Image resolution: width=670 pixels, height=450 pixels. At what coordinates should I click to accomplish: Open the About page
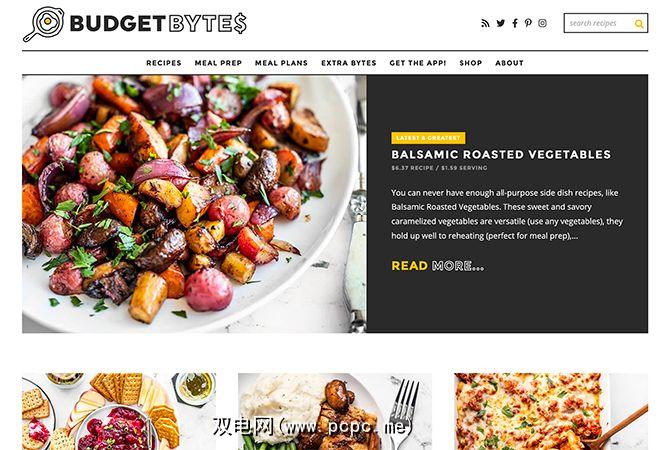509,63
